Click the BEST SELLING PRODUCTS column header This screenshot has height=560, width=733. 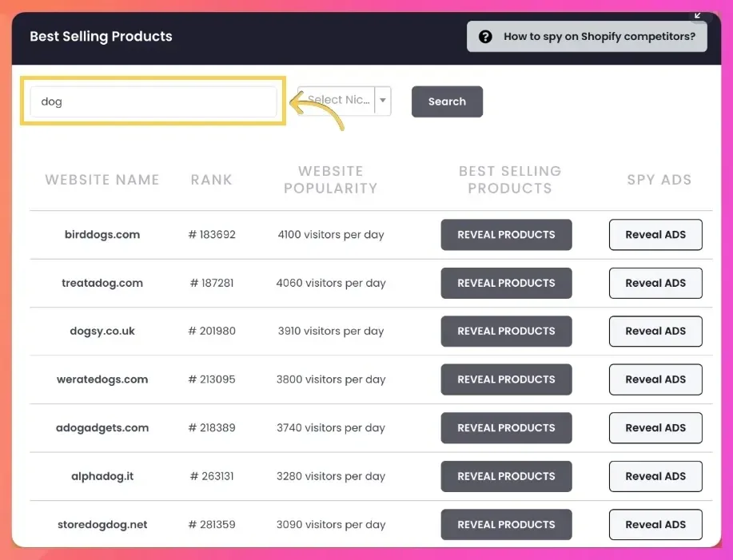pos(510,180)
